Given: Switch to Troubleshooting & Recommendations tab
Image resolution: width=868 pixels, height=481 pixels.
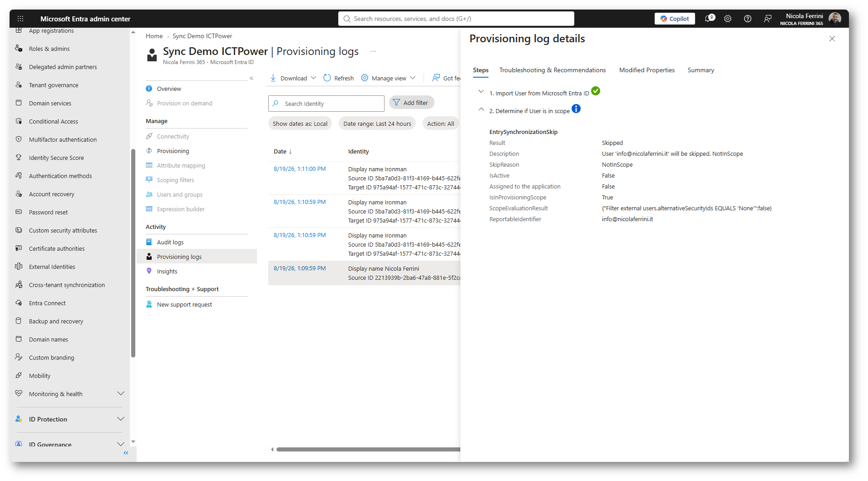Looking at the screenshot, I should (x=552, y=70).
